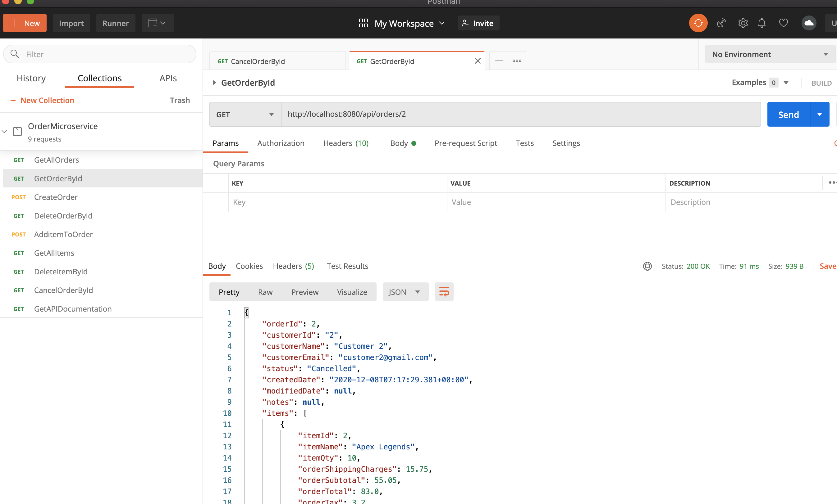Open the tab options three-dot icon
This screenshot has width=837, height=504.
517,61
